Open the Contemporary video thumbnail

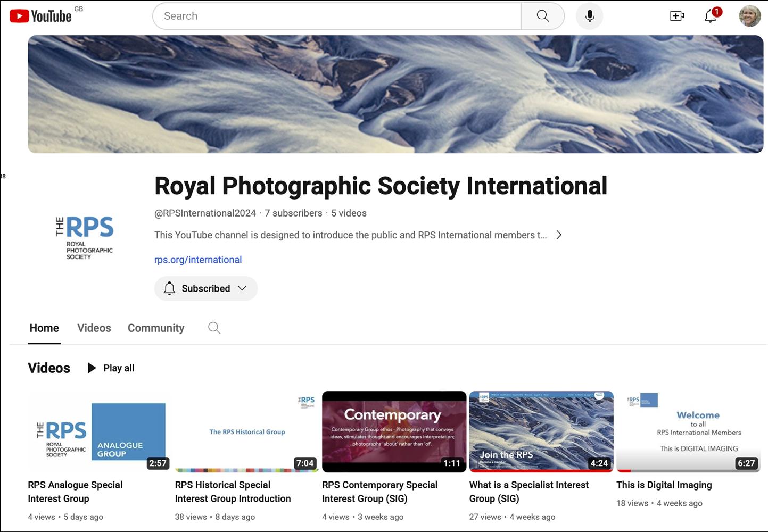coord(394,431)
